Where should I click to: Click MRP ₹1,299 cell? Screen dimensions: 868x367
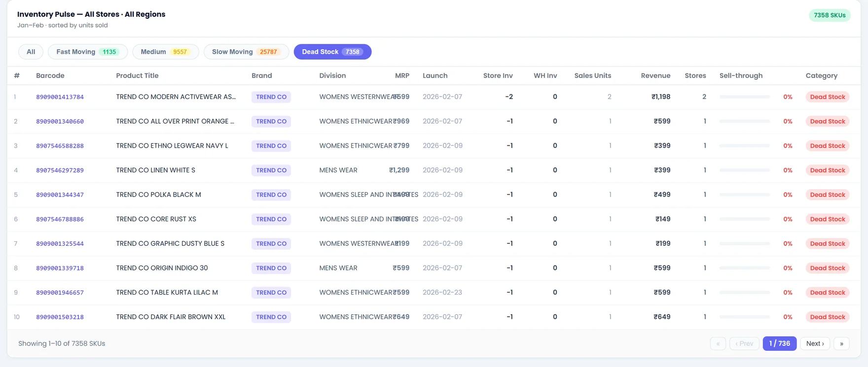399,170
